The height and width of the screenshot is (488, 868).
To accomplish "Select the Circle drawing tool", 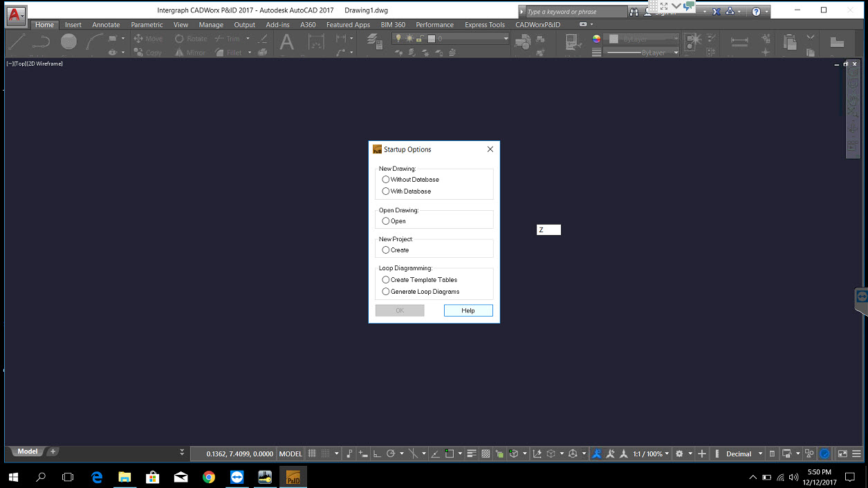I will [68, 42].
